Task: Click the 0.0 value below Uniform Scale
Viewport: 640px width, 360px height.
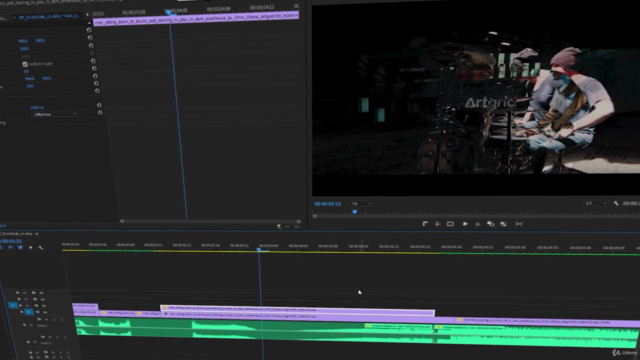Action: click(x=26, y=71)
